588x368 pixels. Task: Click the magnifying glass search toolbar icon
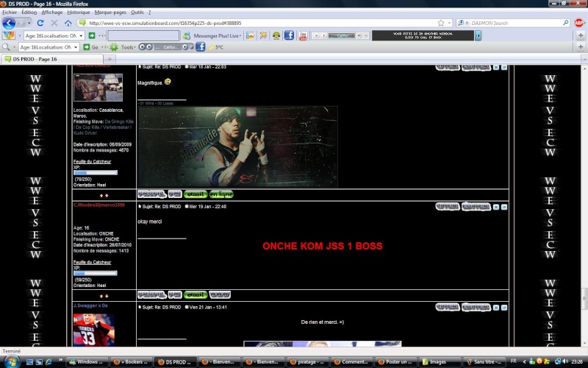[x=6, y=47]
